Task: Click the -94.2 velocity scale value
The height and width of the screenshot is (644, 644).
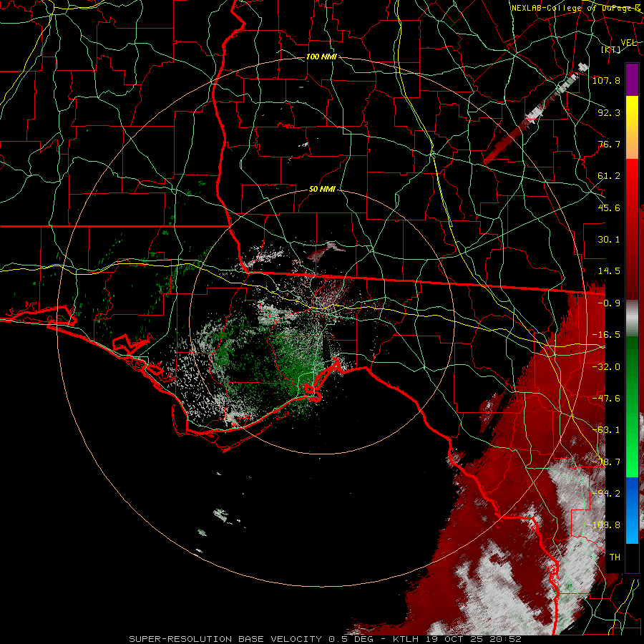Action: pyautogui.click(x=606, y=494)
